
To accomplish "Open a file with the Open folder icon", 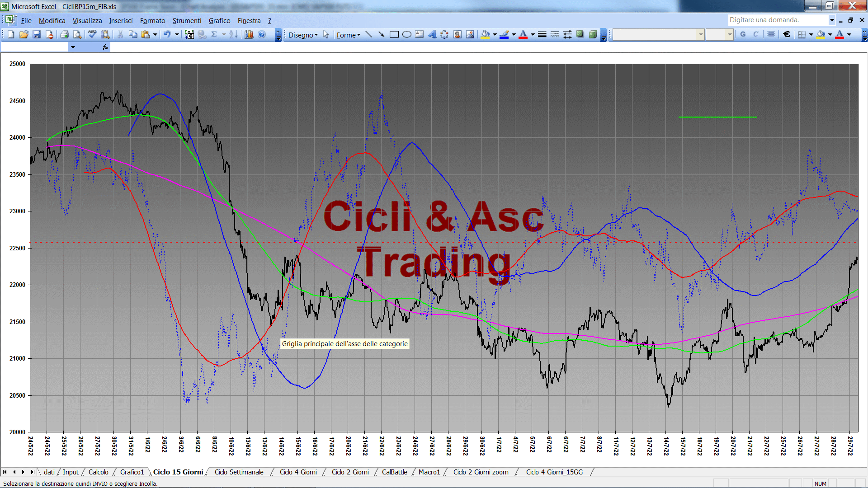I will pos(24,34).
